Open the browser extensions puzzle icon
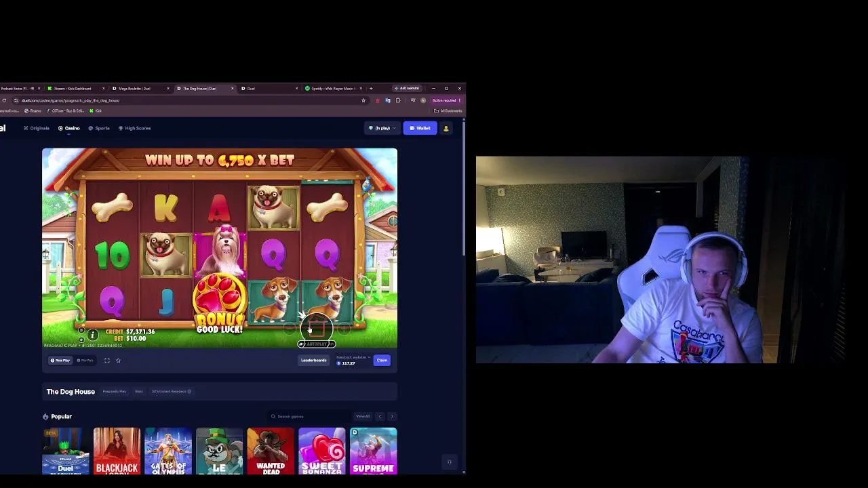Image resolution: width=868 pixels, height=488 pixels. click(x=398, y=100)
